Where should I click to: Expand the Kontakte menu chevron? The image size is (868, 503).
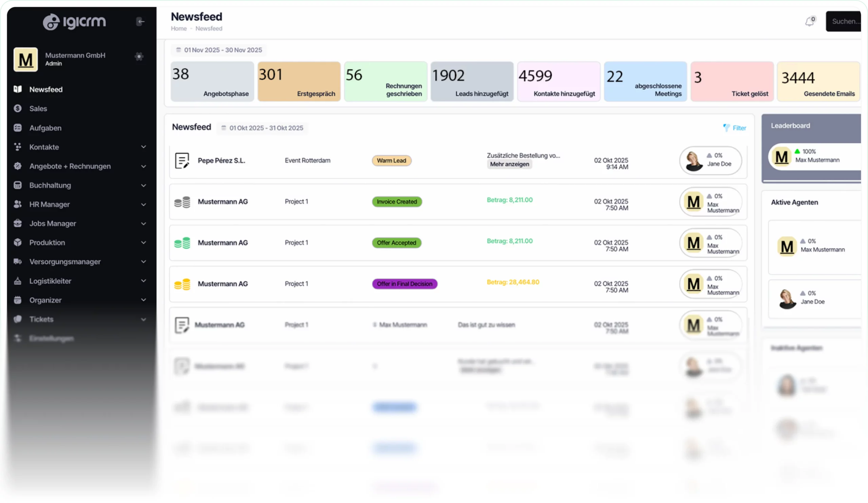pos(143,147)
